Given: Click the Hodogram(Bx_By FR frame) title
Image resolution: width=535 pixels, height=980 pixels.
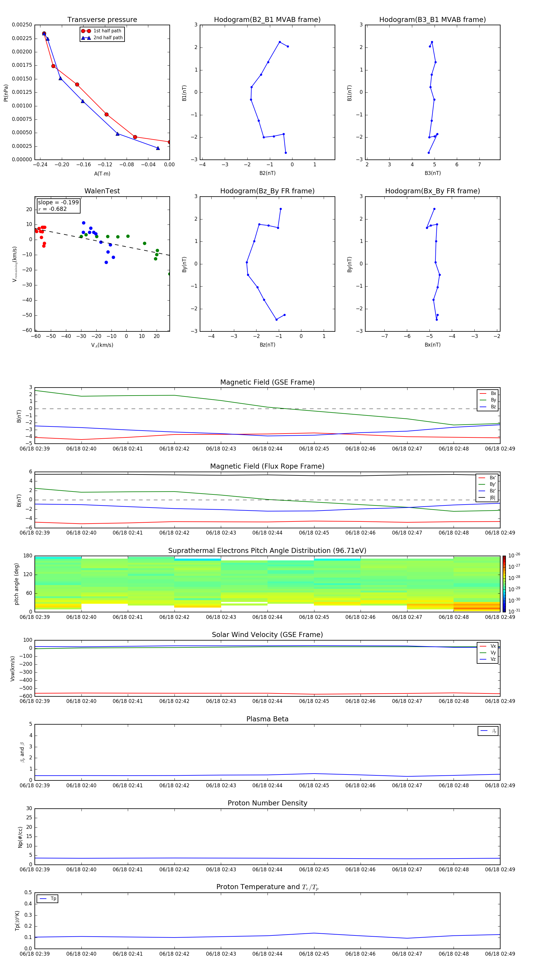Looking at the screenshot, I should [432, 191].
